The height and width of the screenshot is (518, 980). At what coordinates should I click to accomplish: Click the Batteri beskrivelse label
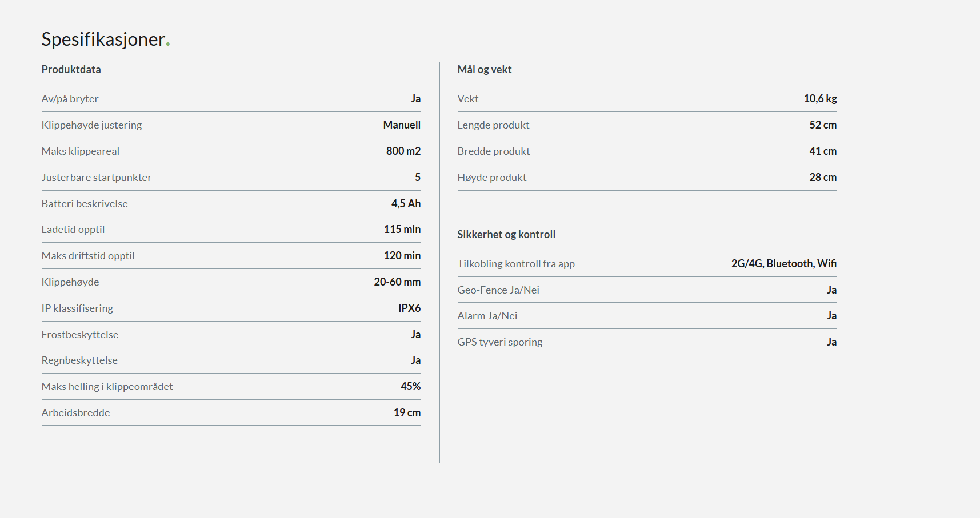point(85,204)
